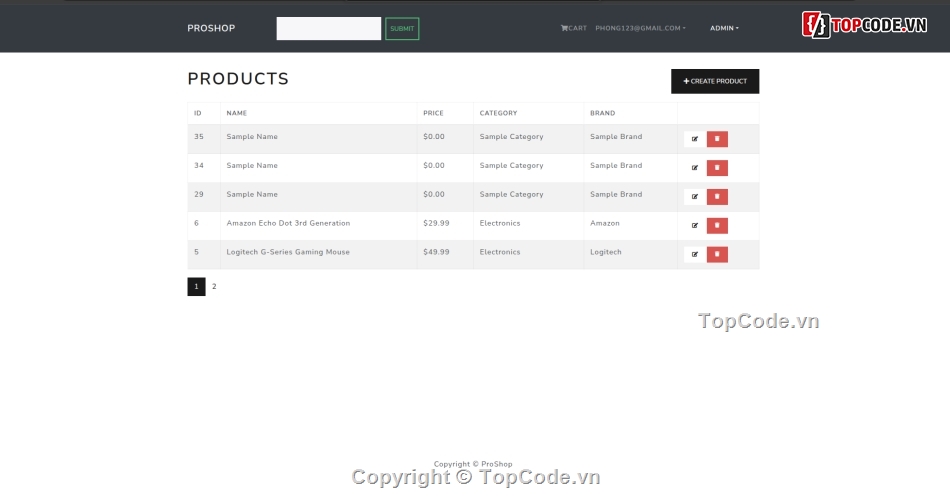Delete product with ID 35
The height and width of the screenshot is (502, 950).
point(717,139)
